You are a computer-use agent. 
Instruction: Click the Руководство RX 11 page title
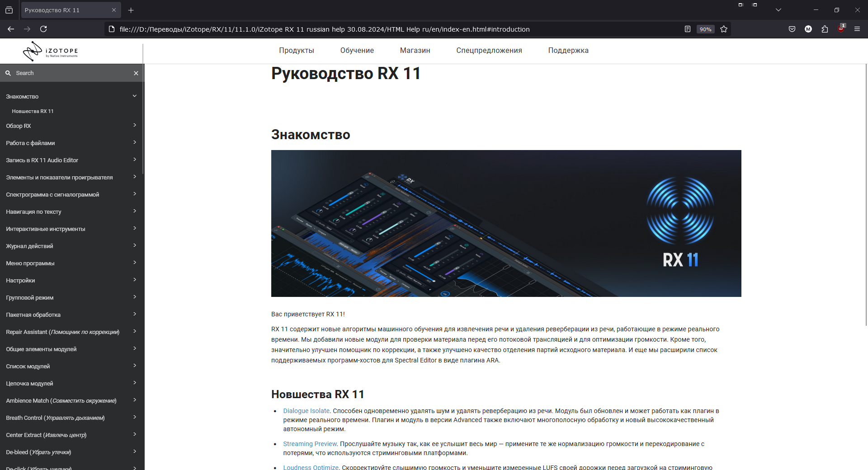click(x=346, y=74)
